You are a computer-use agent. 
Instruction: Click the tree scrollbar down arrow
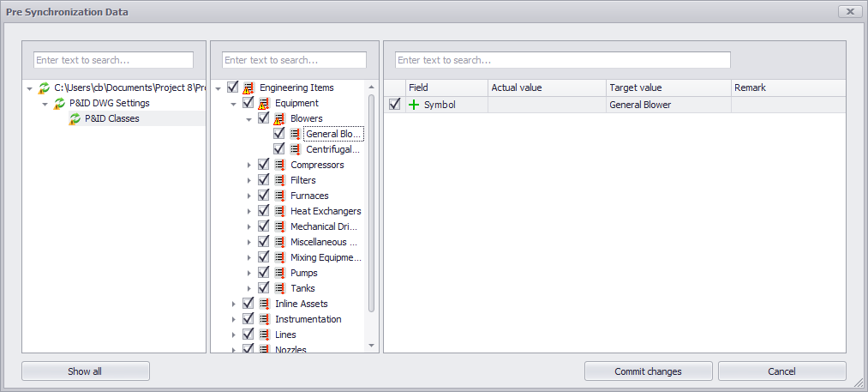point(371,346)
